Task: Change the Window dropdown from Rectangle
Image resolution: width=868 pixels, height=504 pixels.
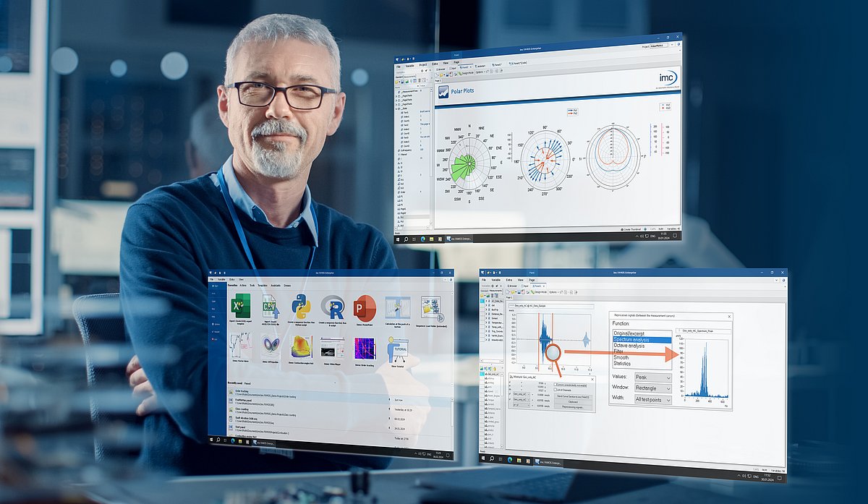Action: (653, 388)
